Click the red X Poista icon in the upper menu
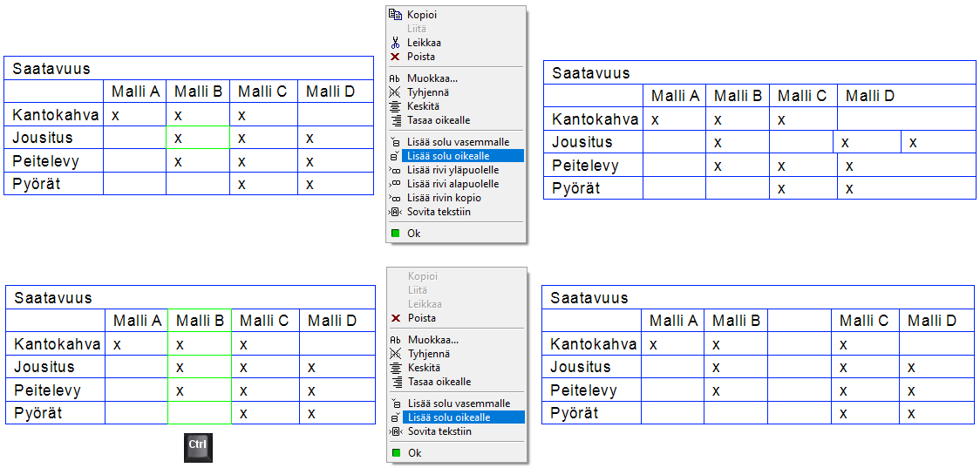This screenshot has width=980, height=468. (x=395, y=57)
